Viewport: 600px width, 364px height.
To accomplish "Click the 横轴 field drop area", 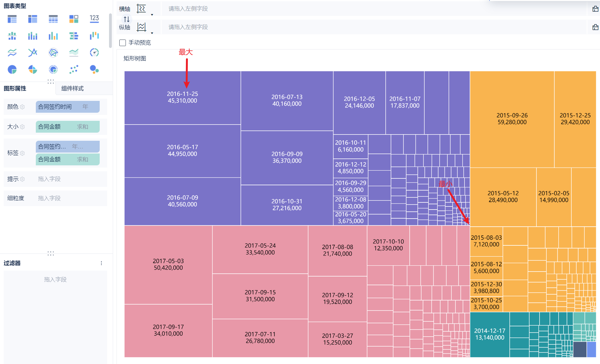I will [374, 9].
